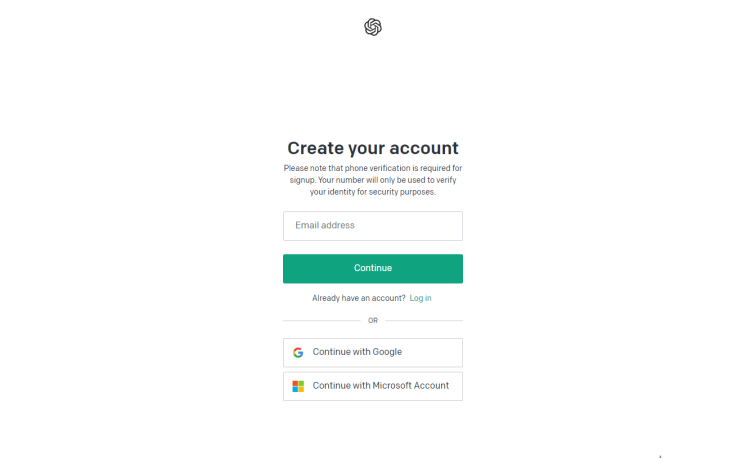Viewport: 747px width, 458px height.
Task: Click the small dot at bottom right
Action: 660,456
